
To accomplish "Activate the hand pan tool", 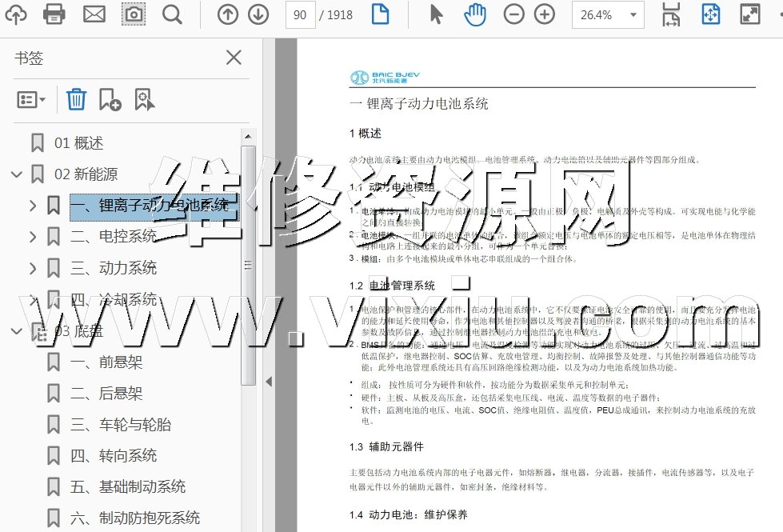I will pos(476,14).
